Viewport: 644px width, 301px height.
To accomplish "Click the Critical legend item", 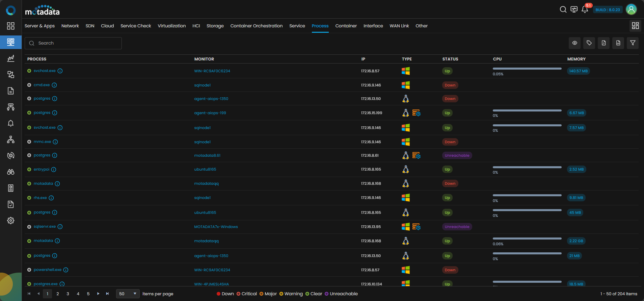I will (x=247, y=294).
